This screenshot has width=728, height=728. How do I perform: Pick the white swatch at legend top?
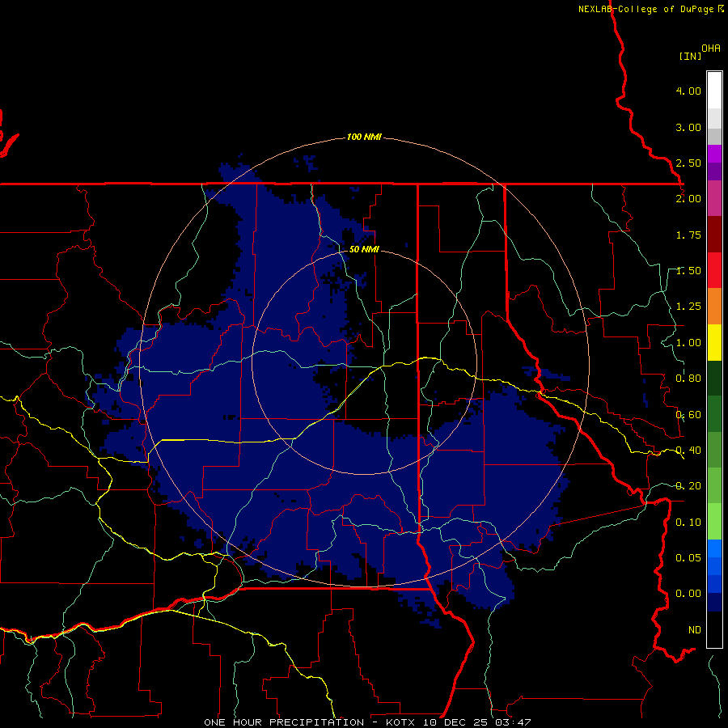coord(714,91)
